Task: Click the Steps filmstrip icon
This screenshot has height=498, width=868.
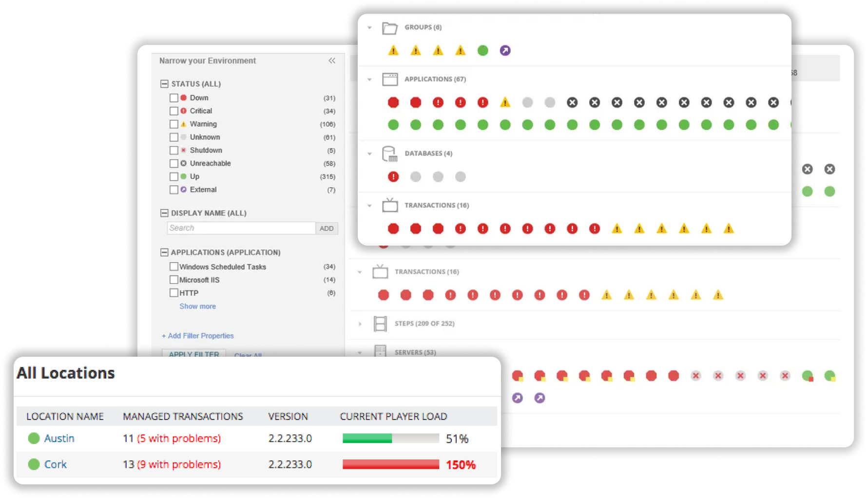Action: point(380,324)
